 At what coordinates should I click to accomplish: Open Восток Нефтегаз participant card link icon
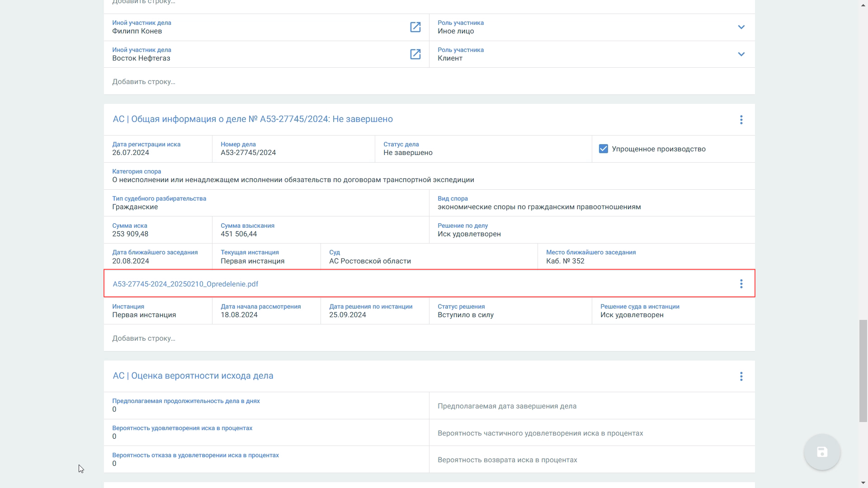coord(415,54)
